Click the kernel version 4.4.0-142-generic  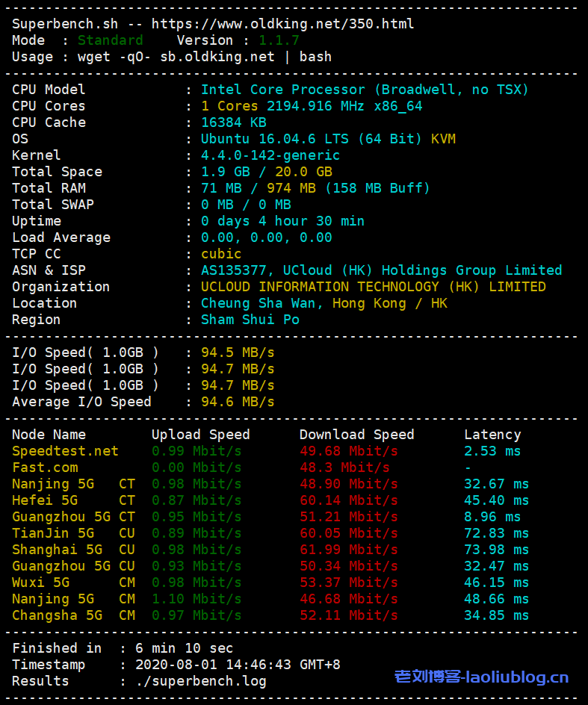pos(270,155)
